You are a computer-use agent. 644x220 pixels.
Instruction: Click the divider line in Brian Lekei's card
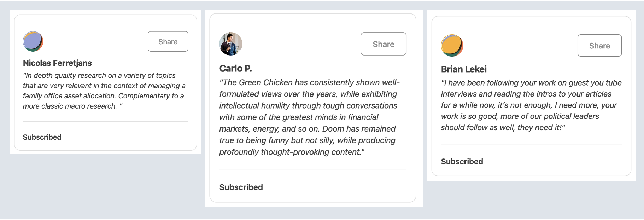531,144
